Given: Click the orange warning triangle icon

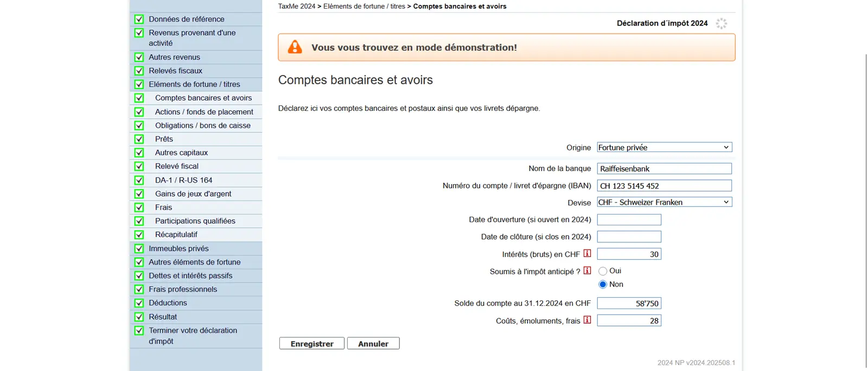Looking at the screenshot, I should (295, 47).
